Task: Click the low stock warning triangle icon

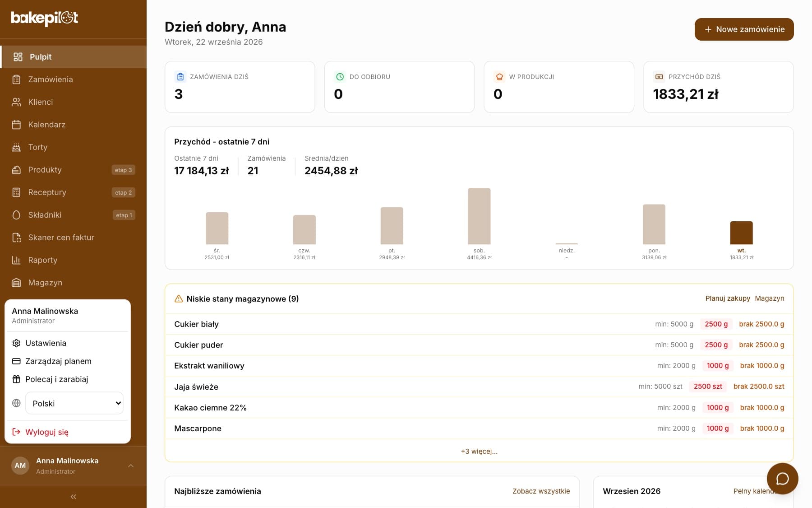Action: pos(179,299)
